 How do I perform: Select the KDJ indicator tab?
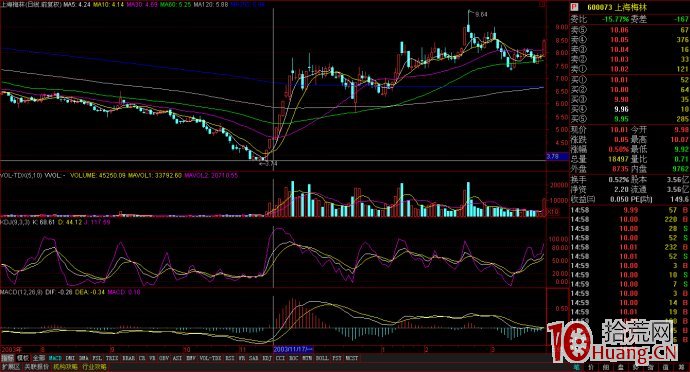267,358
